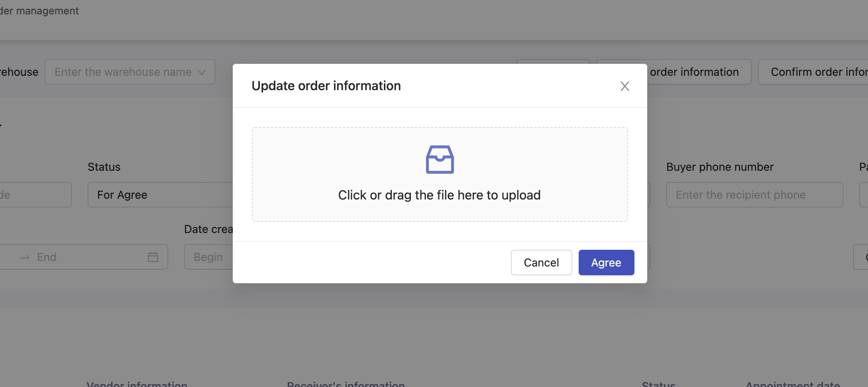Click the 'Click or drag the file' upload text
The height and width of the screenshot is (387, 868).
(439, 195)
